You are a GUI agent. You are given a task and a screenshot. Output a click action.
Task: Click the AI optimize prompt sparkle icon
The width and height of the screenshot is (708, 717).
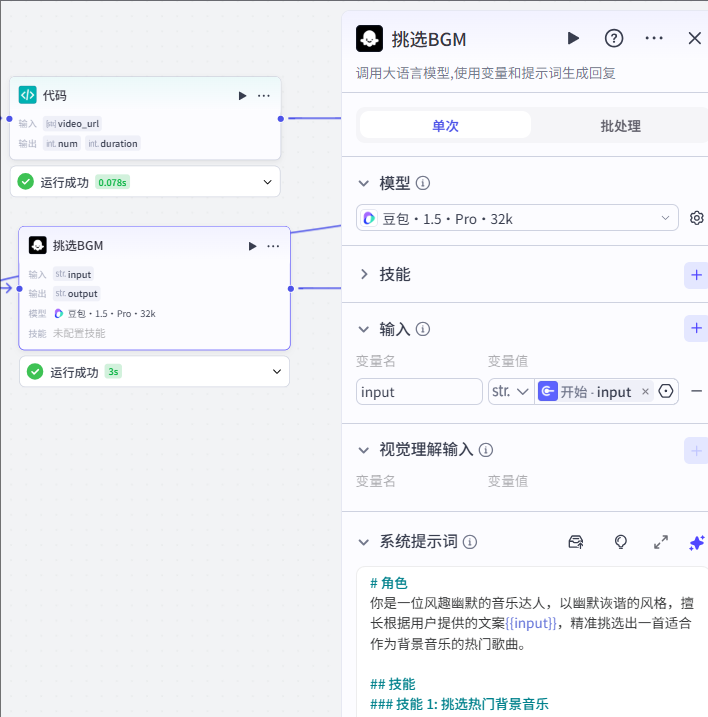697,542
